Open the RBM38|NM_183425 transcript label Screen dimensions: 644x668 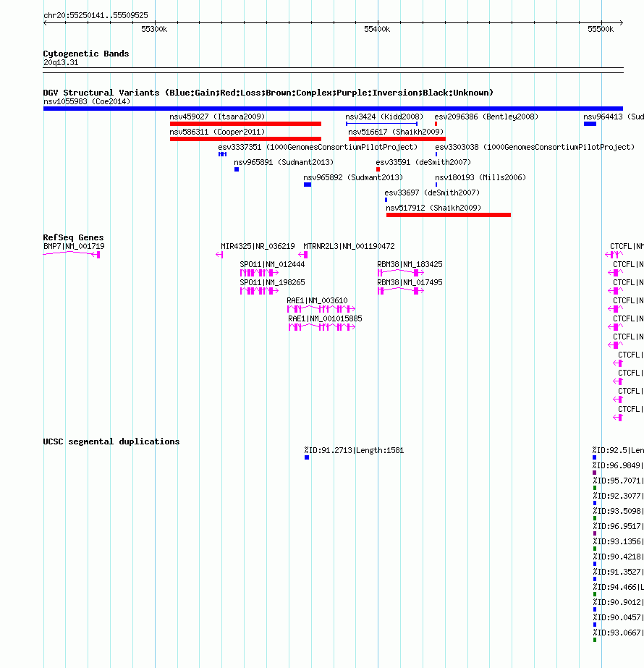(410, 265)
